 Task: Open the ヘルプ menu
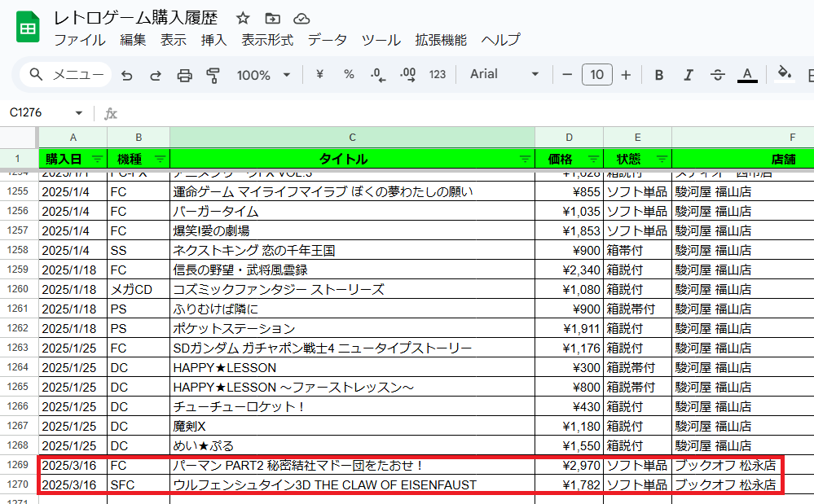click(x=500, y=41)
